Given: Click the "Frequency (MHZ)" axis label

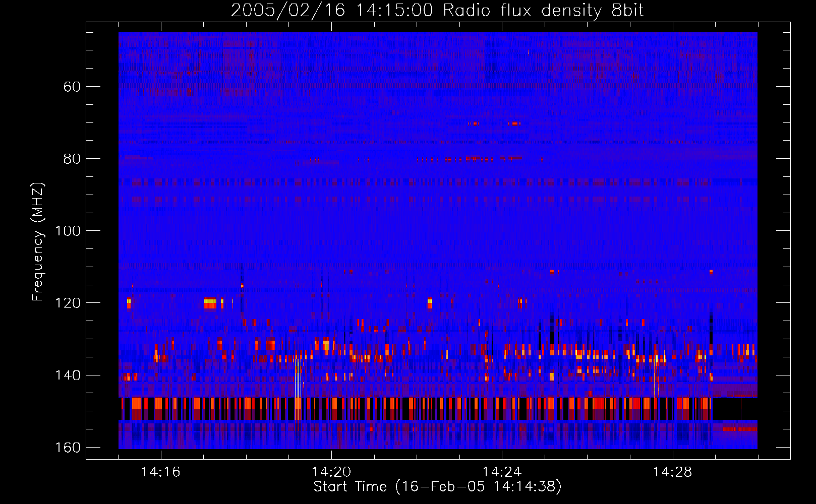Looking at the screenshot, I should 38,242.
